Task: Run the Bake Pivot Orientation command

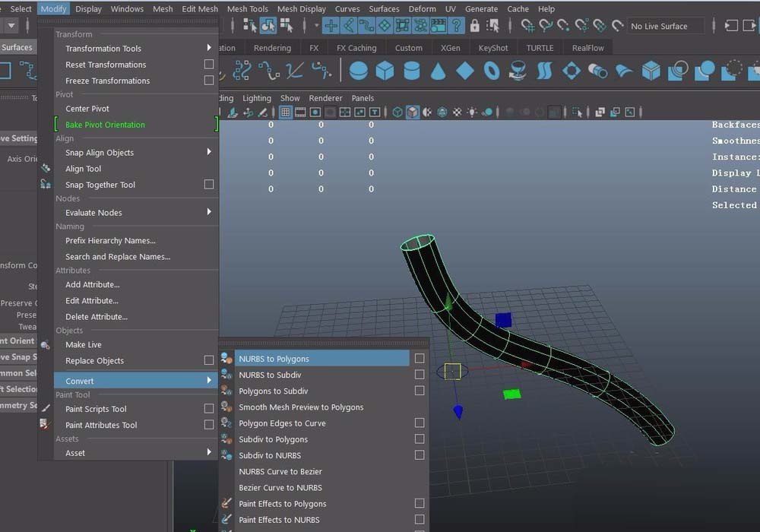Action: point(104,124)
